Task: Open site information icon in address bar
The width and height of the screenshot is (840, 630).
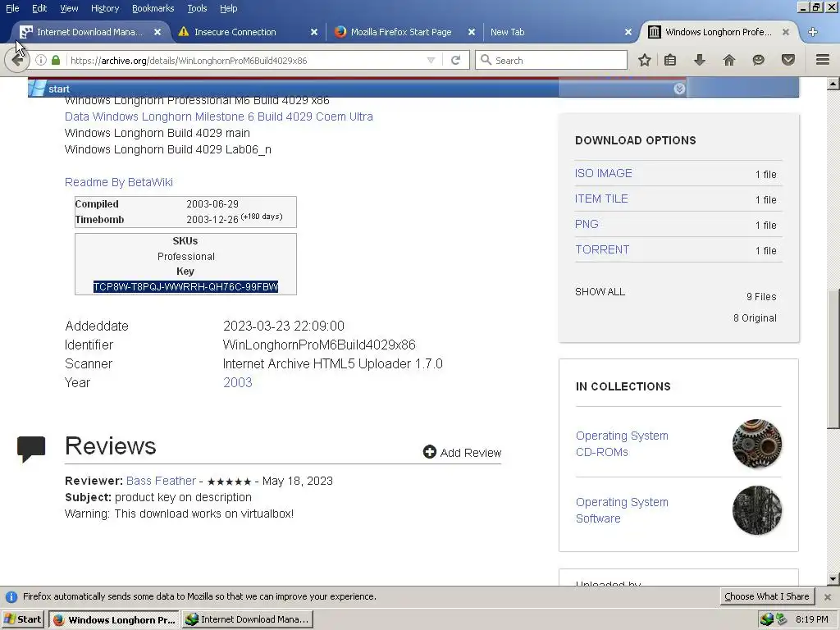Action: tap(41, 60)
